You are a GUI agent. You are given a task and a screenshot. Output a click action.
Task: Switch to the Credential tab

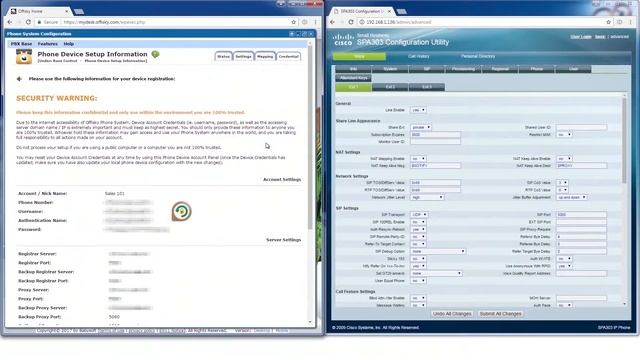[x=289, y=56]
